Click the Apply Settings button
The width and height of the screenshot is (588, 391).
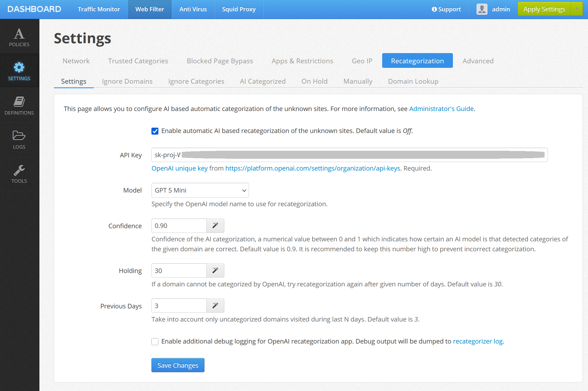(544, 9)
